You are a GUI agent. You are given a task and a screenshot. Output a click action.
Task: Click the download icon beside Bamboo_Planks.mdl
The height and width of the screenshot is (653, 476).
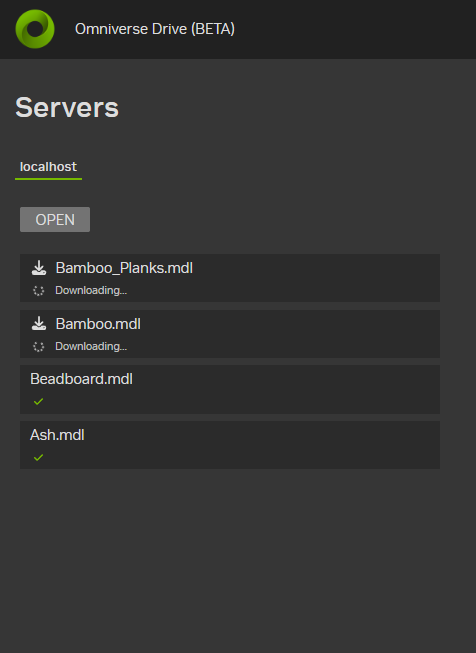click(39, 268)
